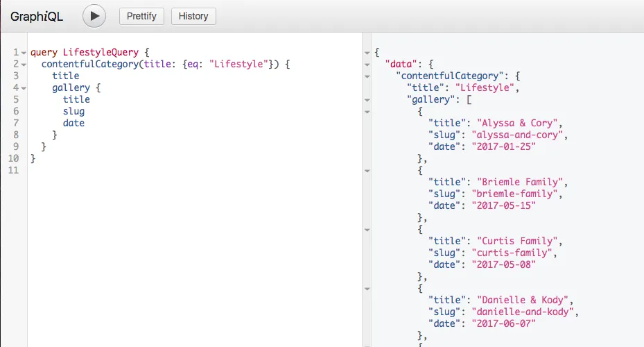Collapse the "data" object in results
This screenshot has width=644, height=347.
click(x=367, y=65)
